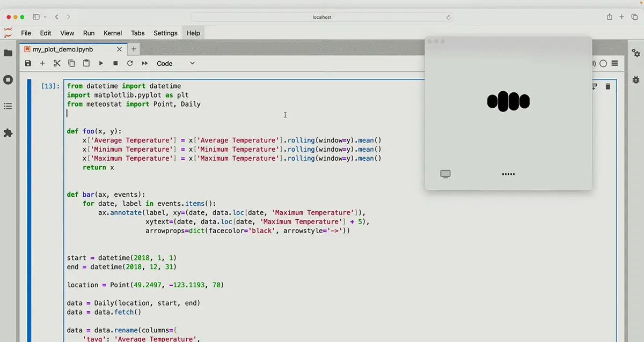Toggle the property inspector gears panel
The width and height of the screenshot is (644, 342).
click(636, 53)
